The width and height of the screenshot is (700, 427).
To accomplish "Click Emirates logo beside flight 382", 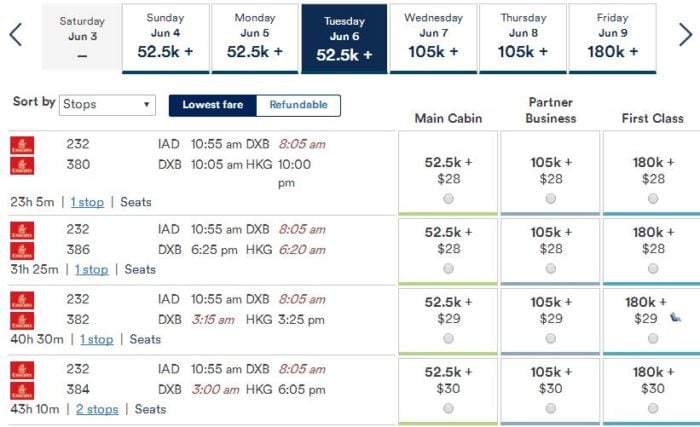I will 22,321.
